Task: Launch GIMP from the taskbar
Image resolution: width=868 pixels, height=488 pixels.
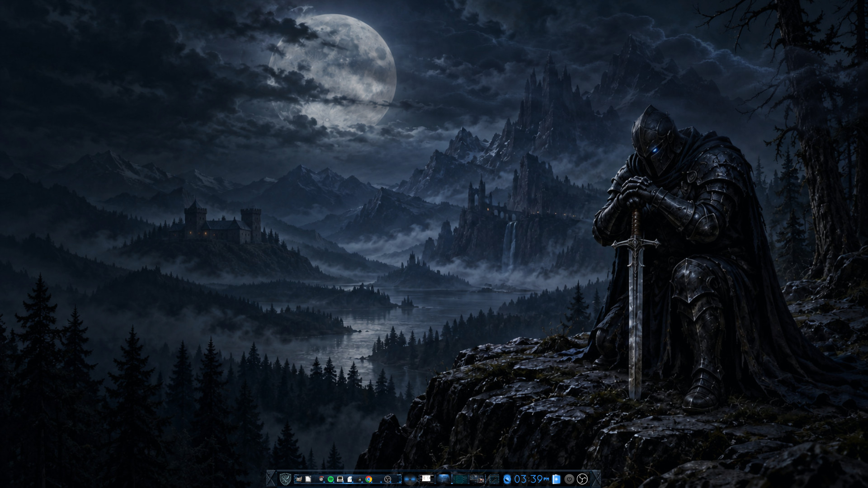Action: coord(298,479)
